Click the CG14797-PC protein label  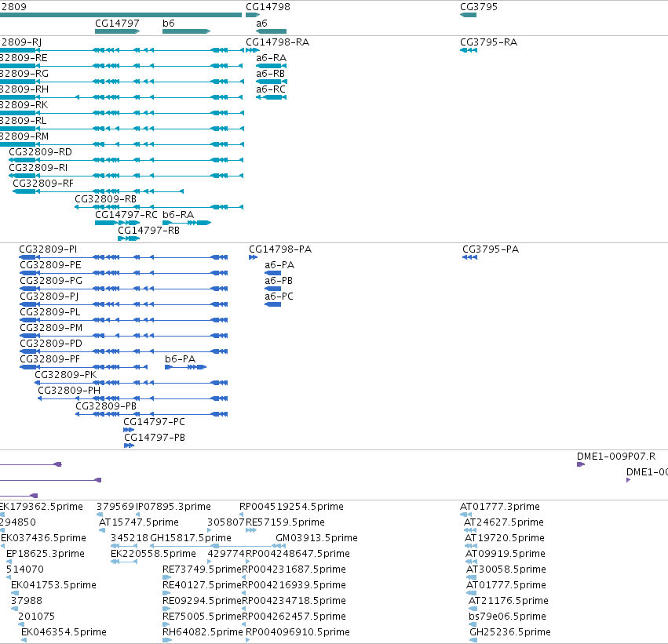point(154,422)
